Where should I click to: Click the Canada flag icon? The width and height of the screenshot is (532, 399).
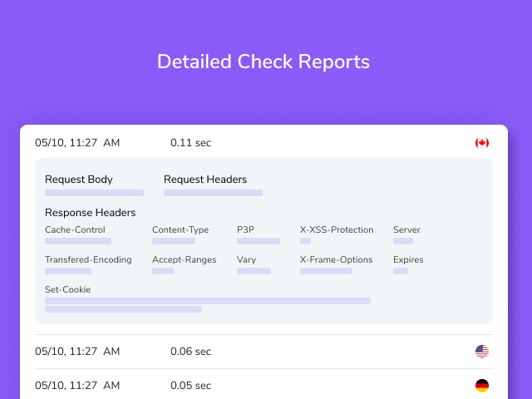pos(482,143)
